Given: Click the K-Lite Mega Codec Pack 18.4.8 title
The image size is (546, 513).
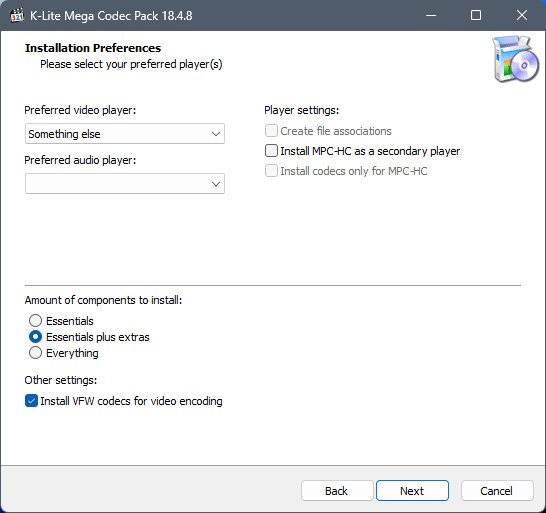Looking at the screenshot, I should point(111,16).
